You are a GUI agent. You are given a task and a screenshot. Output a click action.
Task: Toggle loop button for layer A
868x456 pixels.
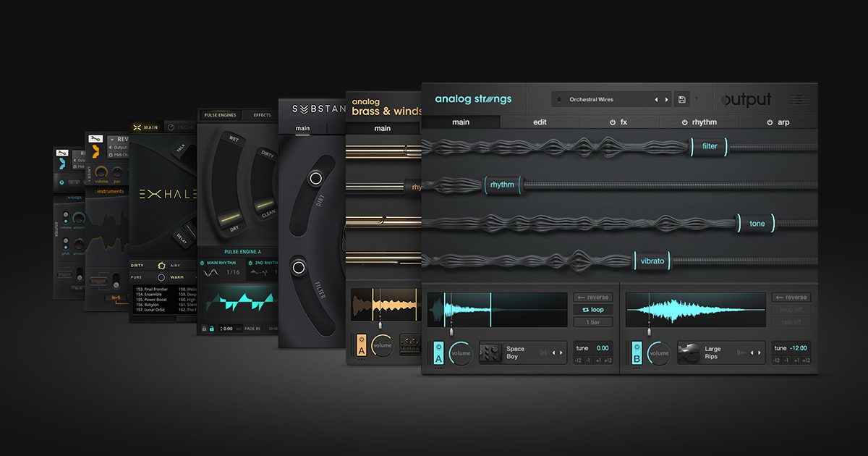click(x=593, y=310)
